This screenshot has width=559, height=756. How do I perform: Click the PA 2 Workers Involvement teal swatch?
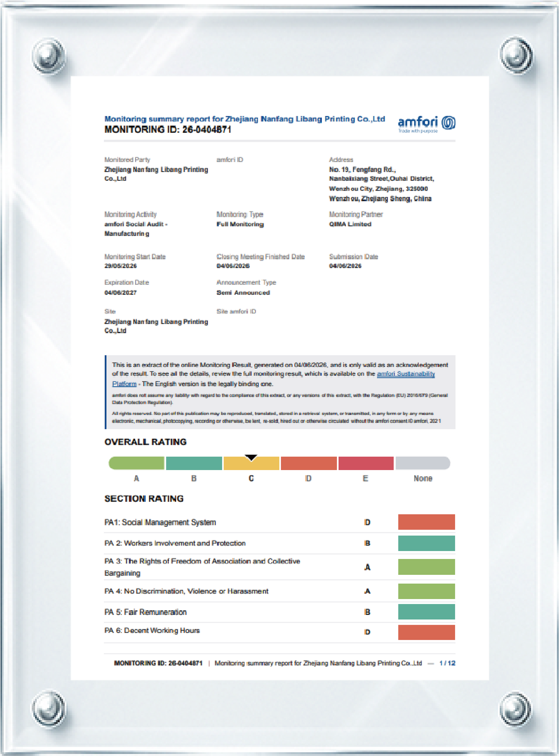click(427, 543)
